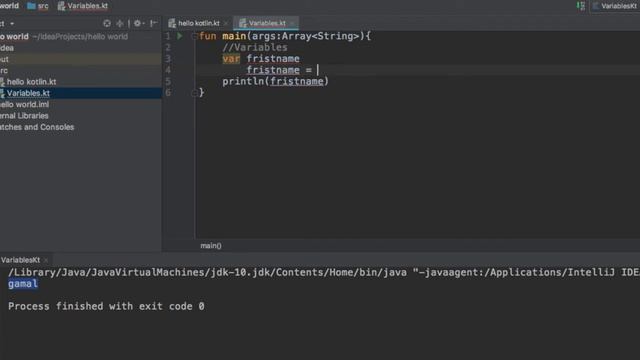Click the '//Variables' comment on line 2
Screen dimensions: 640x360
(255, 47)
